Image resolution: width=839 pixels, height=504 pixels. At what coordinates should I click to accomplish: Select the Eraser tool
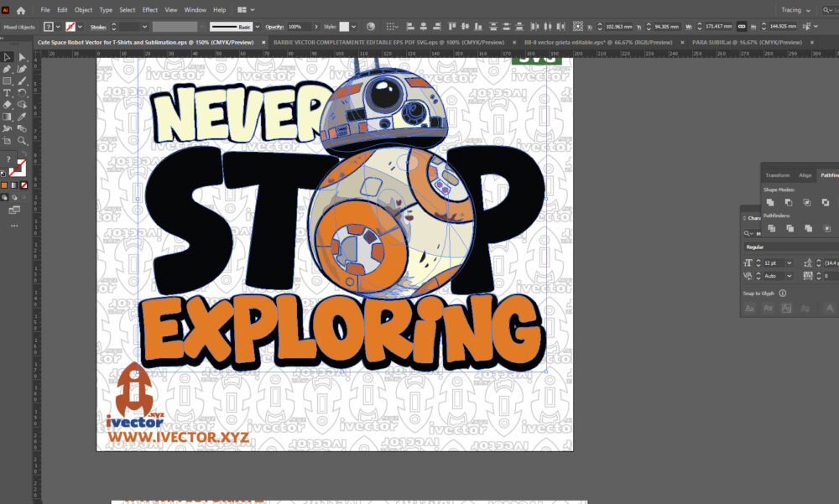[7, 105]
